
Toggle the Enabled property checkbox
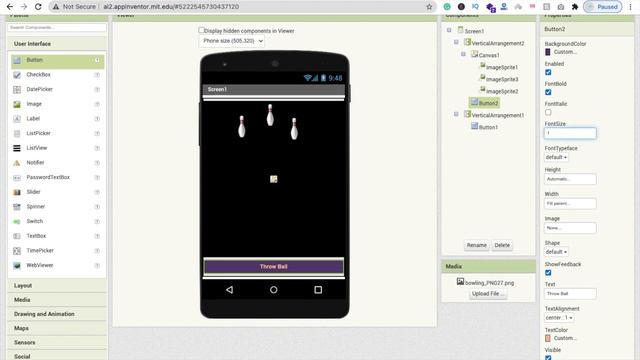pos(548,72)
